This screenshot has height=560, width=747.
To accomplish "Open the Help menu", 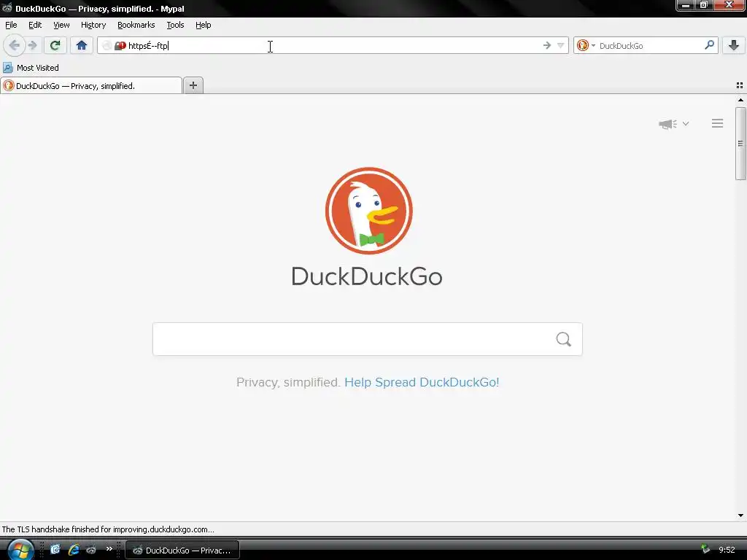I will pos(203,25).
